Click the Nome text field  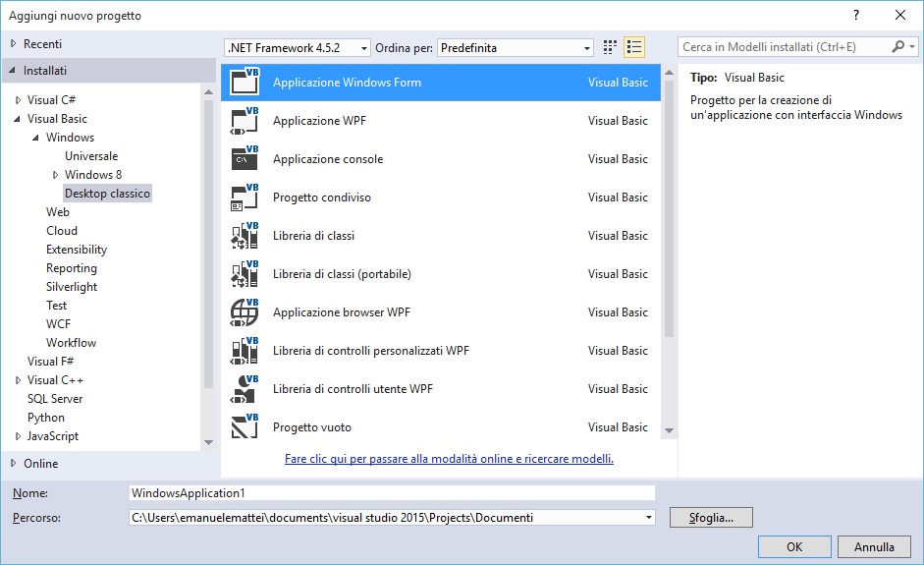pyautogui.click(x=392, y=493)
